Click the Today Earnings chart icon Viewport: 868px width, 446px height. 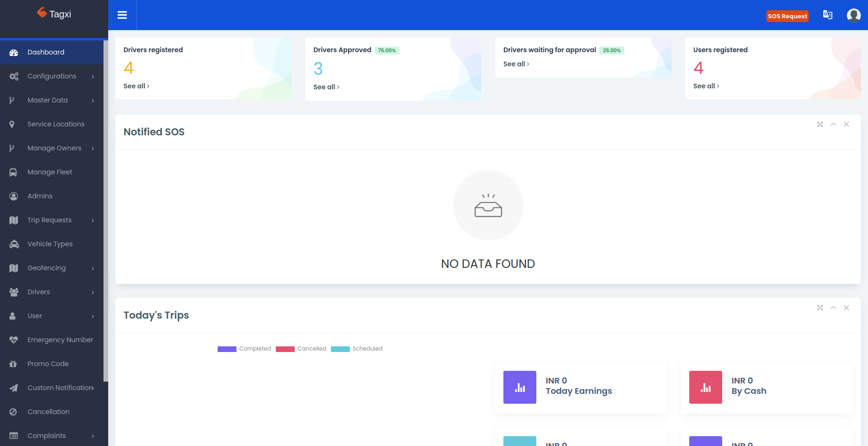click(519, 387)
